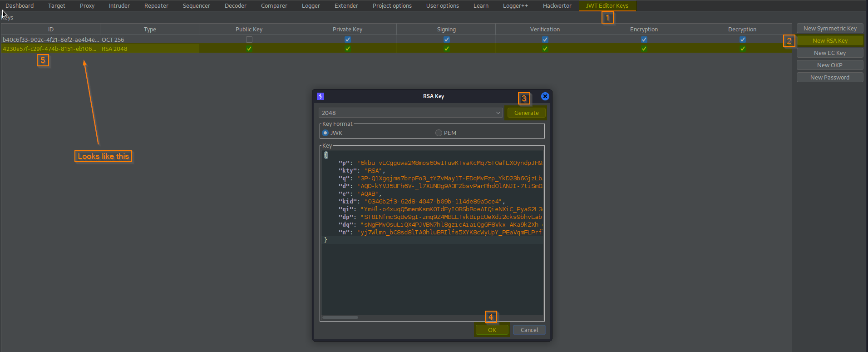Click the "e": "AQAB" line
The height and width of the screenshot is (352, 868).
click(360, 194)
